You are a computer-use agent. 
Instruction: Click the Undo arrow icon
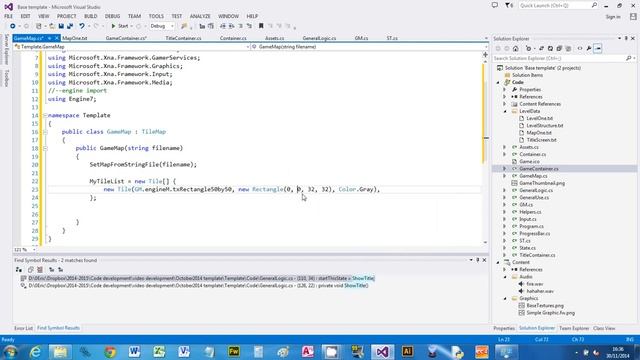(x=82, y=26)
